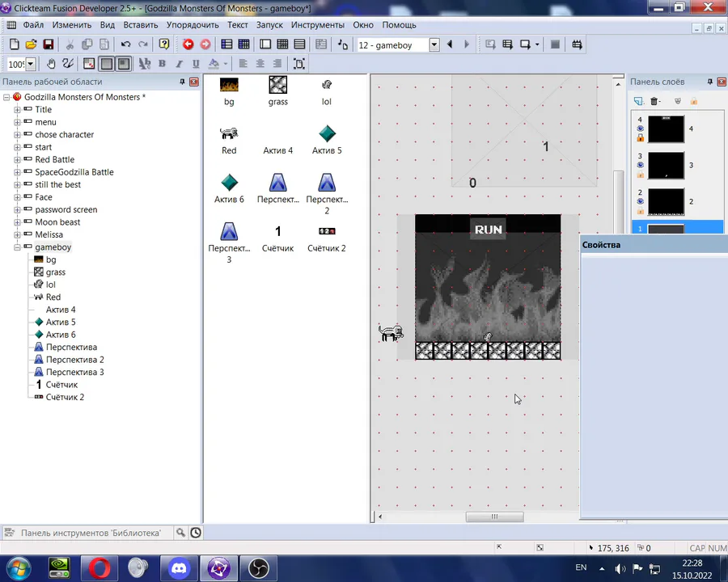Click the Stop square icon
728x582 pixels.
tap(555, 44)
